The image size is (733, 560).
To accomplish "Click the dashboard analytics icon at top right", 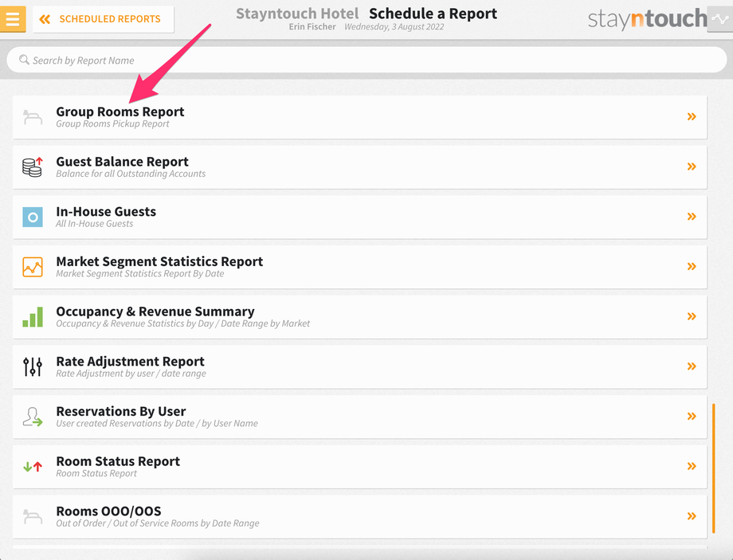I will [720, 19].
